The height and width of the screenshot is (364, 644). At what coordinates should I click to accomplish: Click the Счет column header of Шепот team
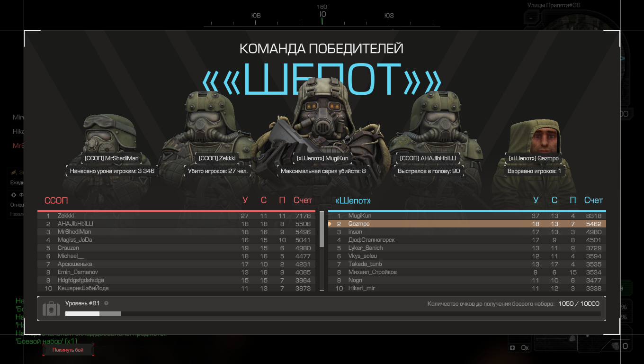(x=593, y=200)
